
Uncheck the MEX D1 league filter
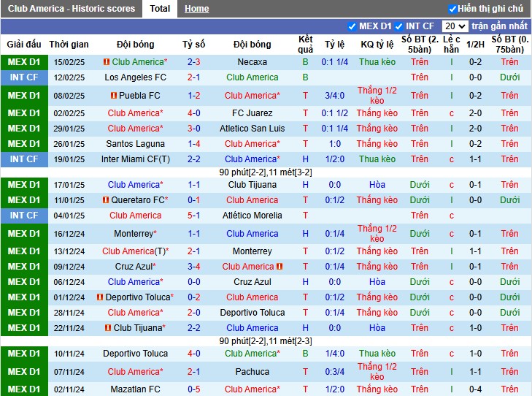(x=352, y=26)
